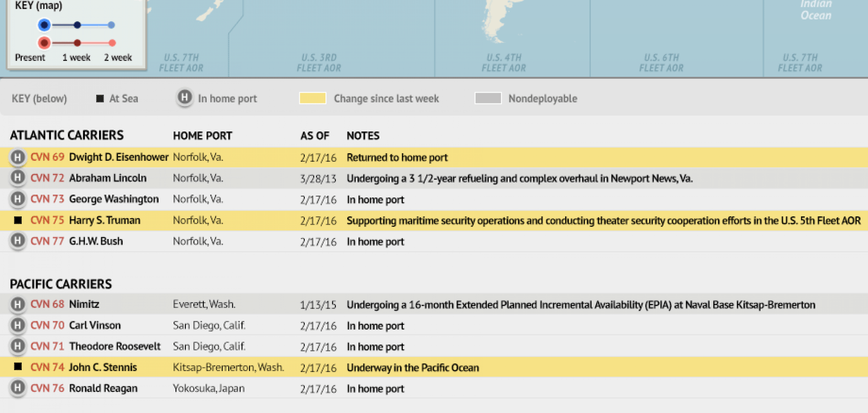Click the Dwight D. Eisenhower name
Screen dimensions: 868x413
pos(119,157)
